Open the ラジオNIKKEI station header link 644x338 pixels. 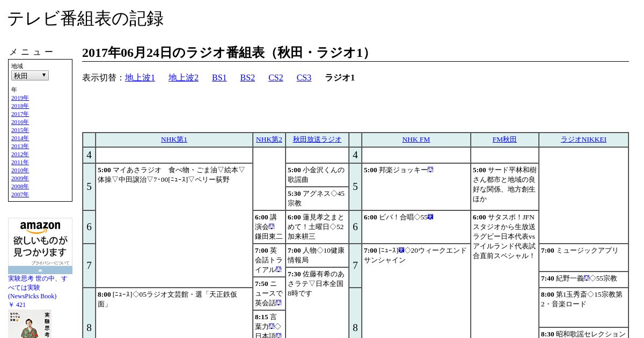(583, 139)
